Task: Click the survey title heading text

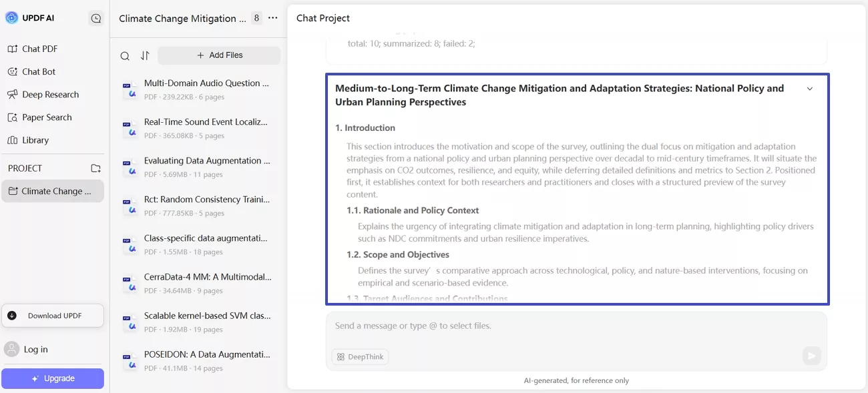Action: (x=560, y=95)
